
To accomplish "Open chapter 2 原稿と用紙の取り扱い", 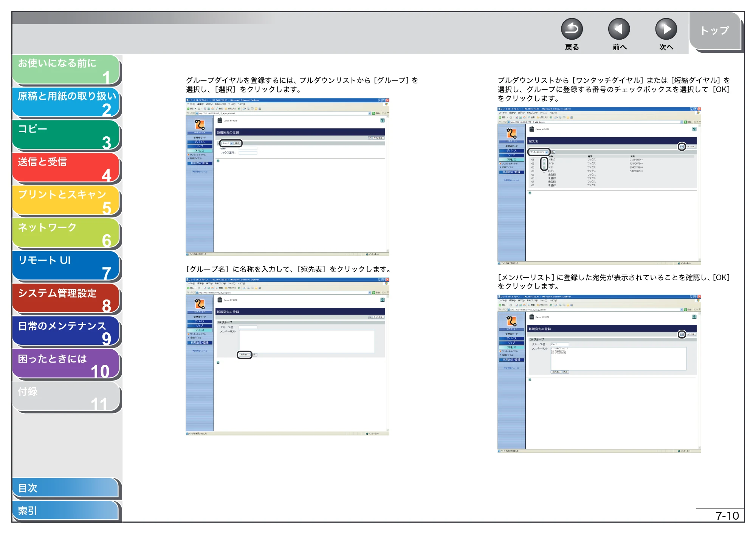I will (66, 103).
